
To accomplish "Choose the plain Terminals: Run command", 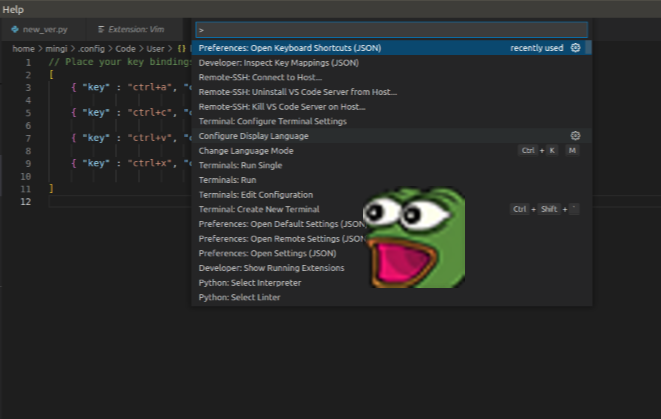I will (392, 180).
